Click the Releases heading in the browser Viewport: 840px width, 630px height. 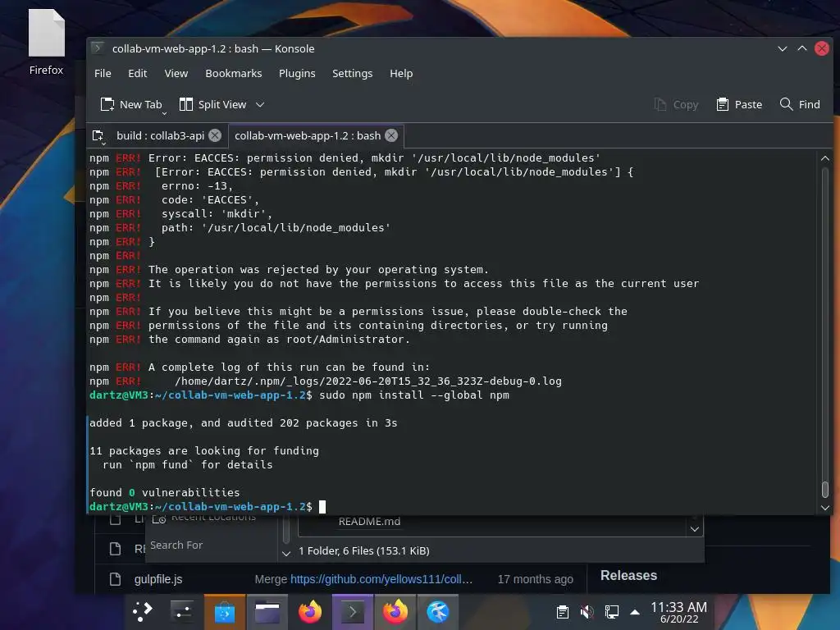tap(628, 575)
